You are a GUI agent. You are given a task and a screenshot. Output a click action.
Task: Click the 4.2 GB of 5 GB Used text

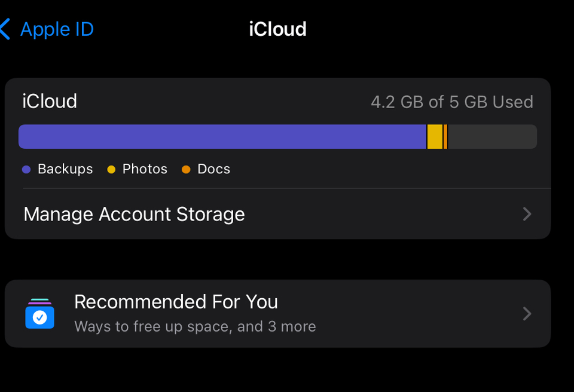[451, 102]
